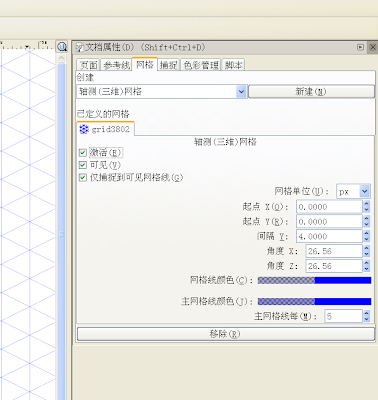Click the scrollbar up arrow
378x400 pixels.
61,58
